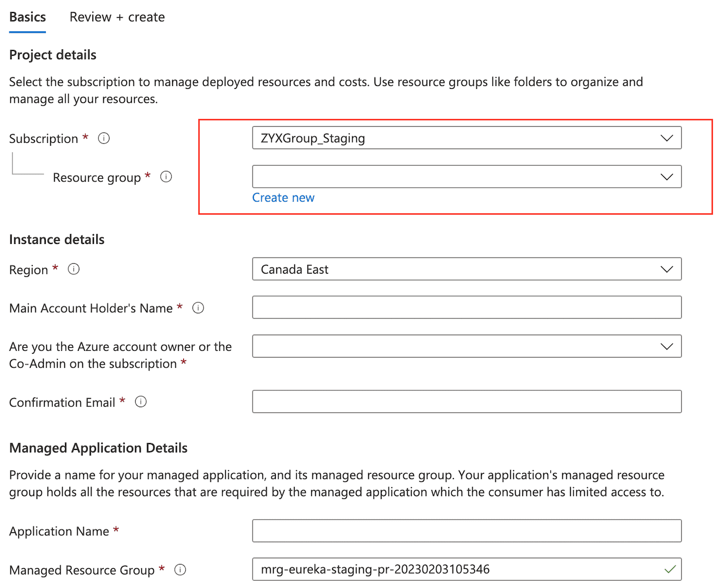Viewport: 724px width, 588px height.
Task: Click the Create new resource group link
Action: click(x=283, y=198)
